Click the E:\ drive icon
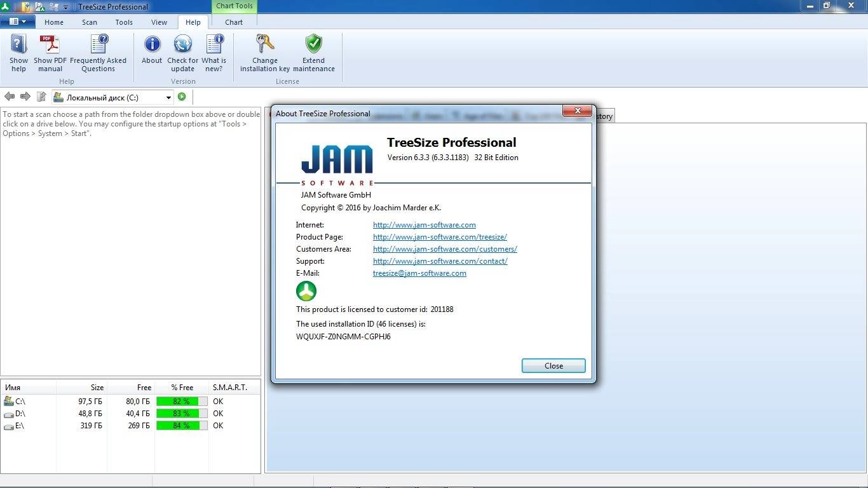 click(8, 426)
